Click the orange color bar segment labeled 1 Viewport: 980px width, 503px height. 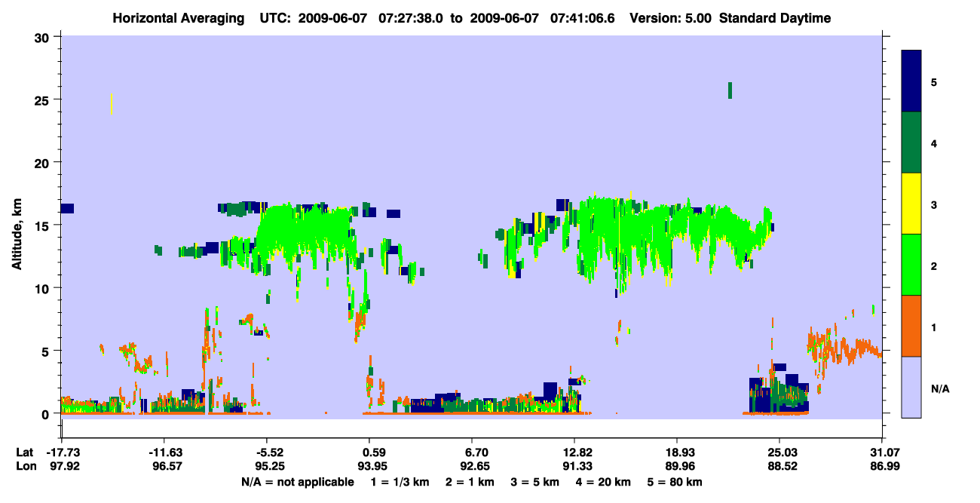911,326
